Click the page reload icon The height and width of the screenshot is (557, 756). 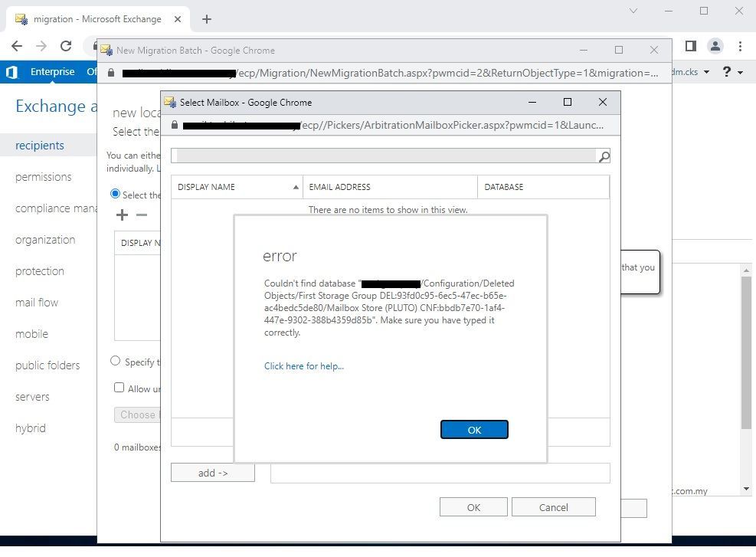[x=65, y=46]
